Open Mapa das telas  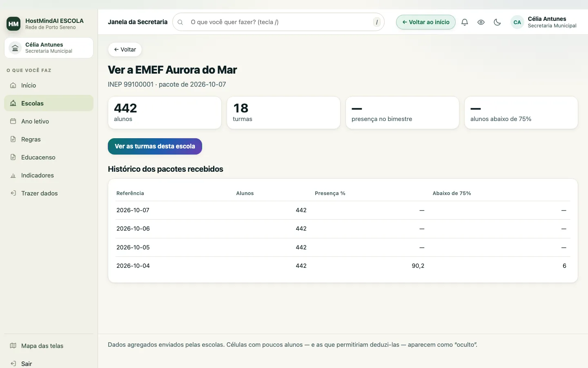(x=49, y=346)
